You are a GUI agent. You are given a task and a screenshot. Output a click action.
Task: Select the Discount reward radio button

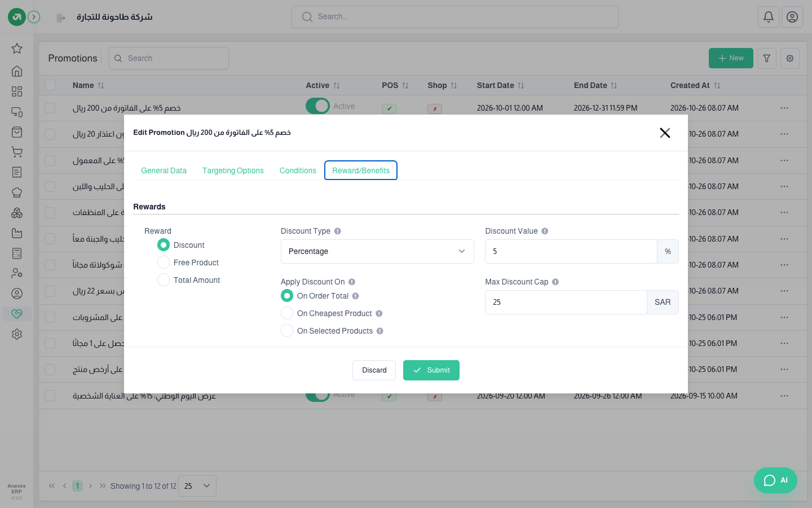tap(164, 245)
